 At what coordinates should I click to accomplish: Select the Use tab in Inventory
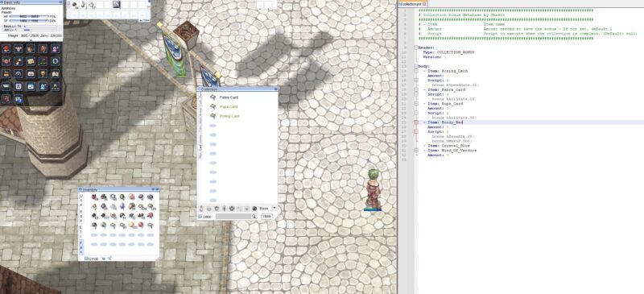pos(81,201)
